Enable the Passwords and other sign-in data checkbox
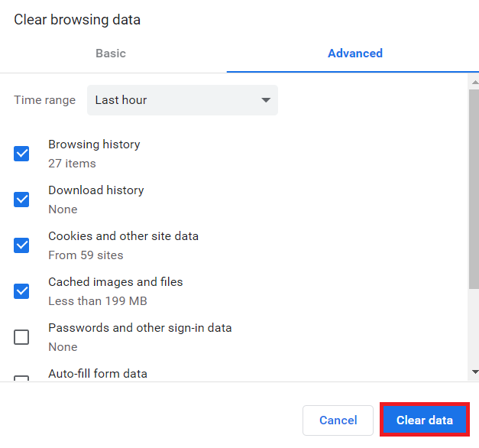This screenshot has height=448, width=479. [x=21, y=337]
